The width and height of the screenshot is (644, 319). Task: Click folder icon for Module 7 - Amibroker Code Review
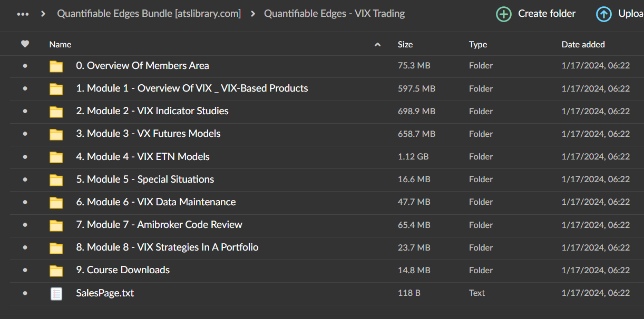coord(56,225)
